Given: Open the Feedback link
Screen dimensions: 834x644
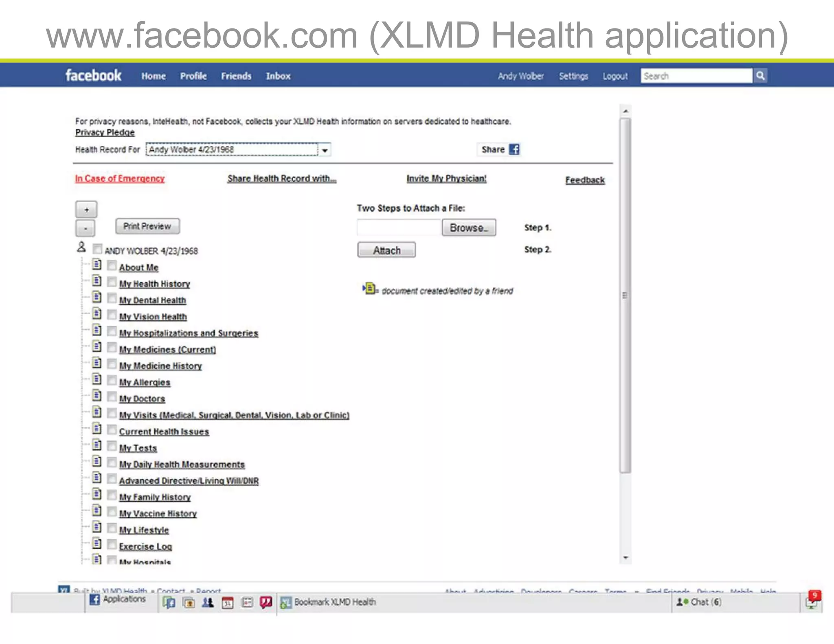Looking at the screenshot, I should coord(585,180).
